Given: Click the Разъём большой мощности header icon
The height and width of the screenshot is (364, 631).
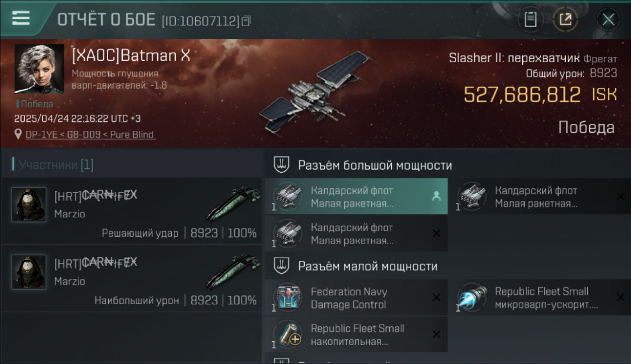Looking at the screenshot, I should pyautogui.click(x=282, y=165).
